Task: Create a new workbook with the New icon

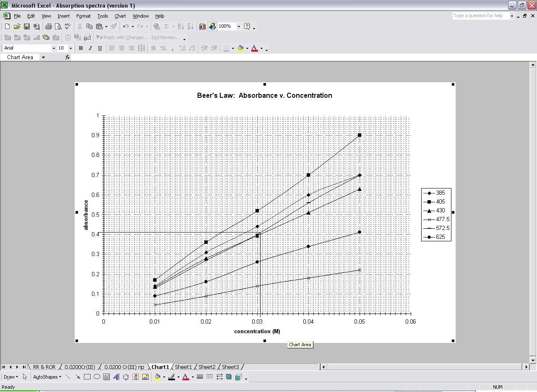Action: (x=7, y=26)
